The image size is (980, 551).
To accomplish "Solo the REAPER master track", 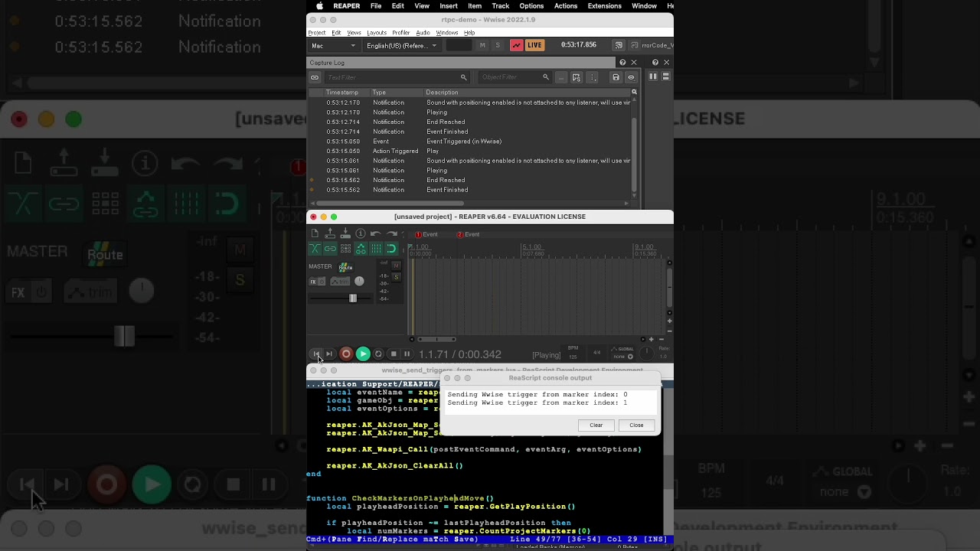I will point(396,277).
